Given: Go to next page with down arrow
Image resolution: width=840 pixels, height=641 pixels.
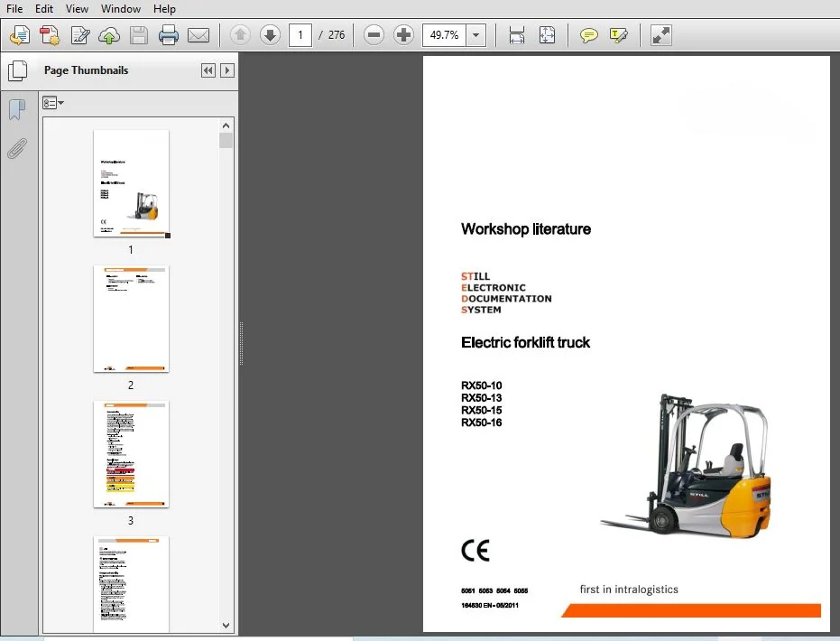Looking at the screenshot, I should tap(270, 35).
